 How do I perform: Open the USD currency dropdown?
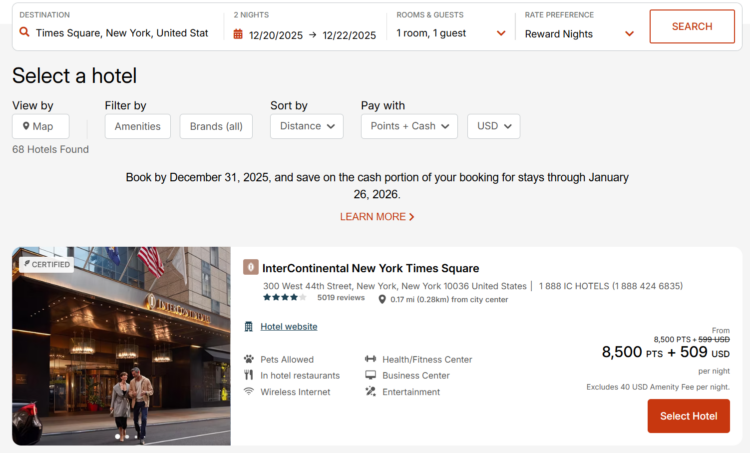click(x=494, y=126)
